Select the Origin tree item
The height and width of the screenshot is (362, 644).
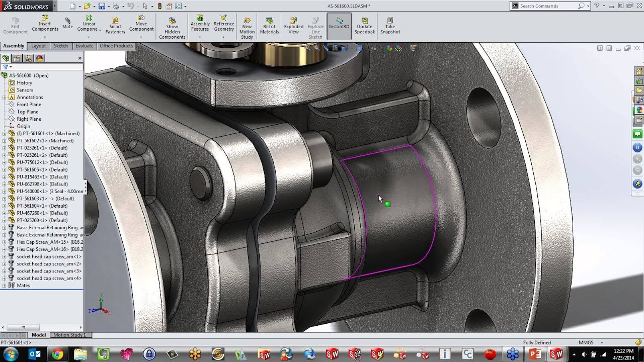pyautogui.click(x=24, y=126)
